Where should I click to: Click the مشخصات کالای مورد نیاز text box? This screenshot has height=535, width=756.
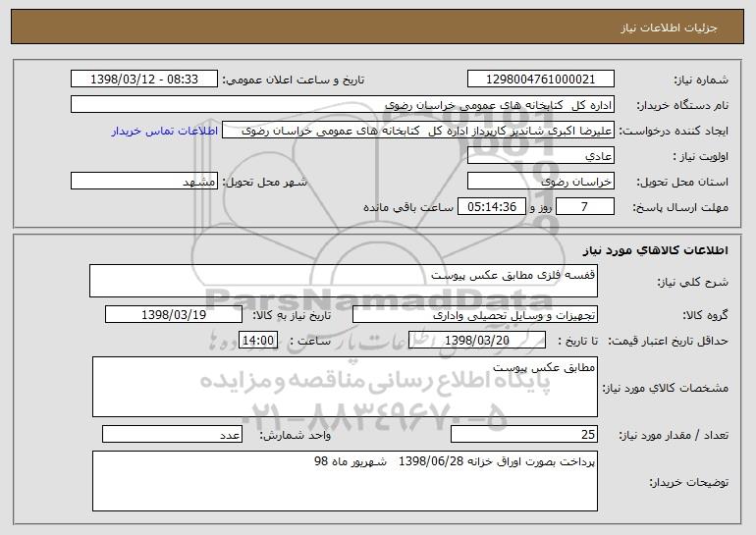tap(345, 387)
